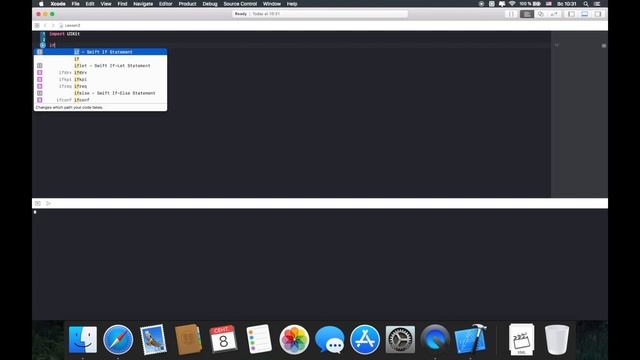
Task: Open Spotlight search in the menu bar
Action: [586, 4]
